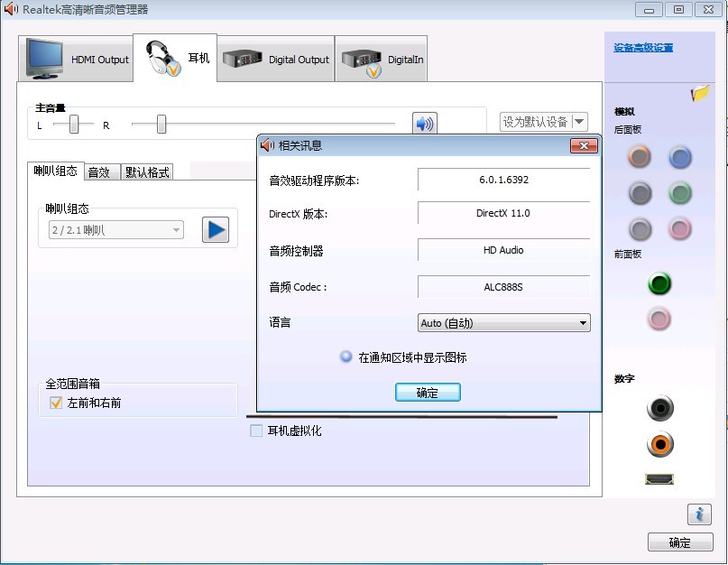Uncheck the 左前和右前 checkbox
The height and width of the screenshot is (565, 728).
click(56, 403)
